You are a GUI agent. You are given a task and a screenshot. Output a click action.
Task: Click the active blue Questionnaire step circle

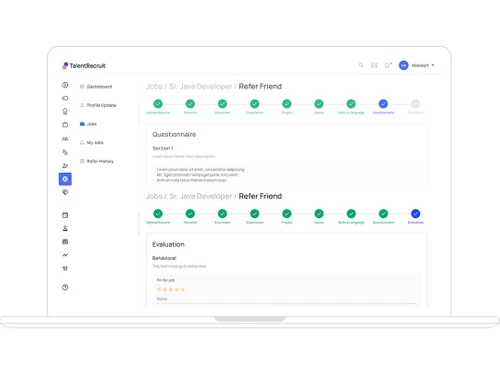click(x=383, y=104)
